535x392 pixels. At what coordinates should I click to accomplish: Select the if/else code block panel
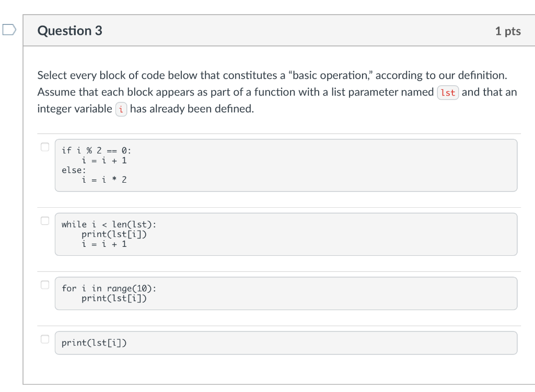click(x=286, y=165)
